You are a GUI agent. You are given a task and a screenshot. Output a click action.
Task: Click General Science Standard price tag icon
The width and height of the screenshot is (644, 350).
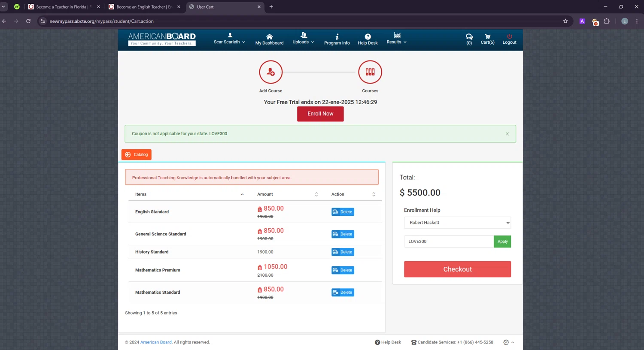(260, 231)
